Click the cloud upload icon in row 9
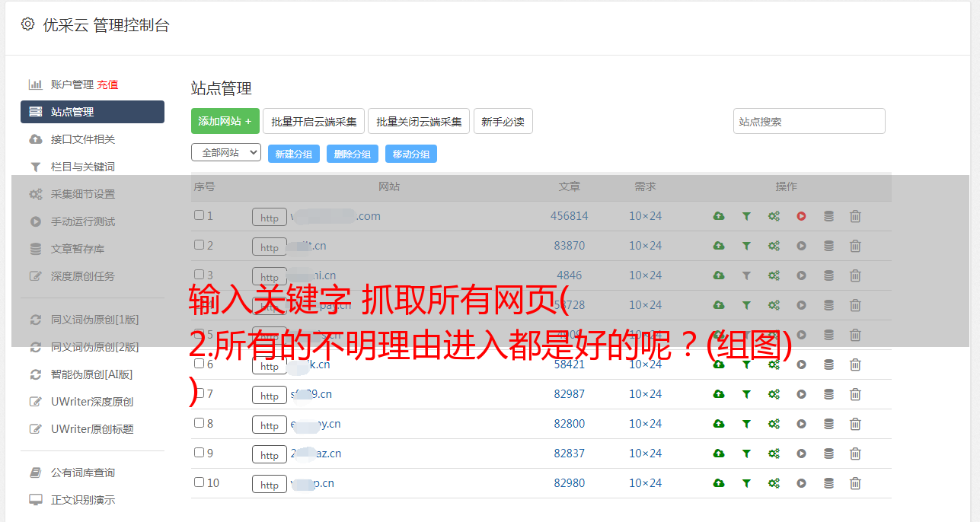The width and height of the screenshot is (980, 522). (719, 454)
